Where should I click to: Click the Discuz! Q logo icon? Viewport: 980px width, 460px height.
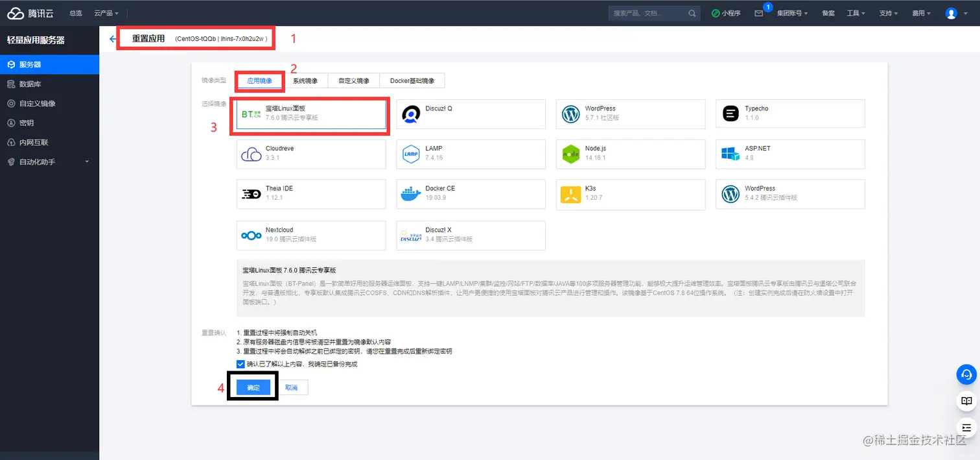click(412, 115)
